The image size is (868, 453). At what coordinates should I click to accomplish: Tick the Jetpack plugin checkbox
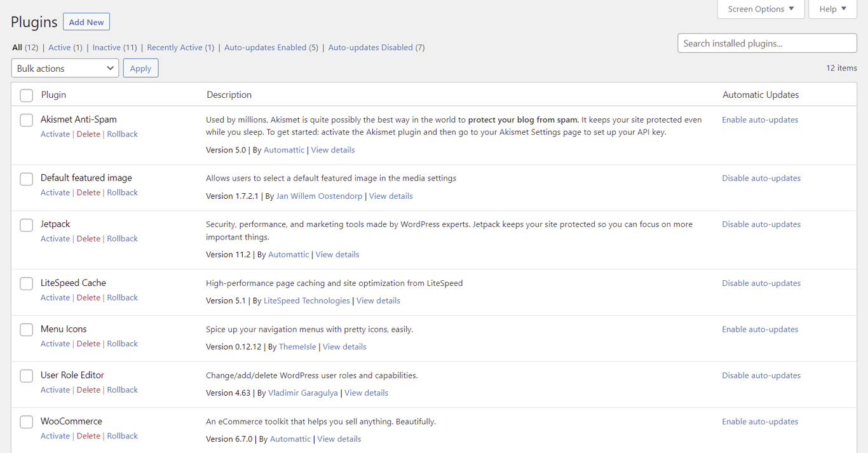click(x=26, y=225)
